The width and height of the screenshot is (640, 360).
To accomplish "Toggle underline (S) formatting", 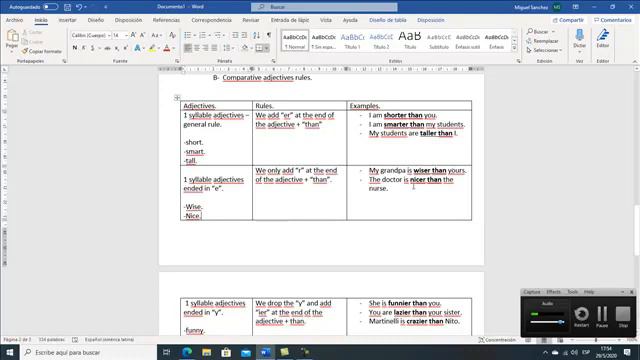I will coord(93,48).
